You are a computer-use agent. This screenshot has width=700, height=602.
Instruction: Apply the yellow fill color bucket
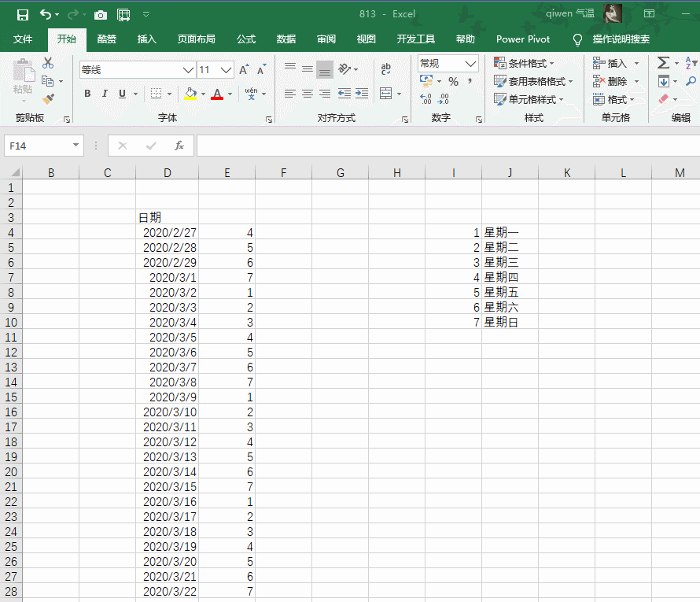tap(190, 94)
